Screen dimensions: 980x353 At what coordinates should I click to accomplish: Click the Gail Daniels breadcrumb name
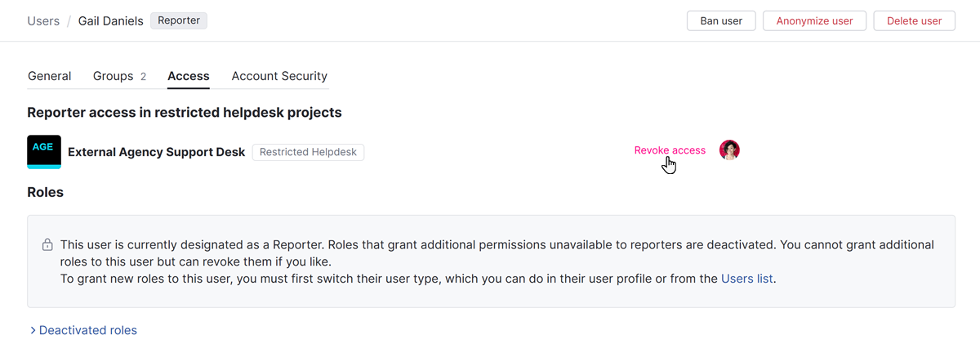point(111,21)
